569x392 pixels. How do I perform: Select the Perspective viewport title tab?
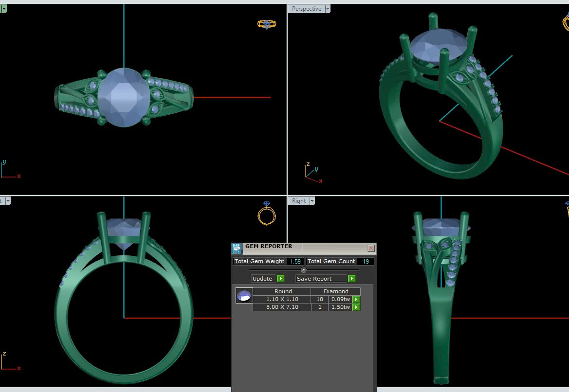[307, 9]
